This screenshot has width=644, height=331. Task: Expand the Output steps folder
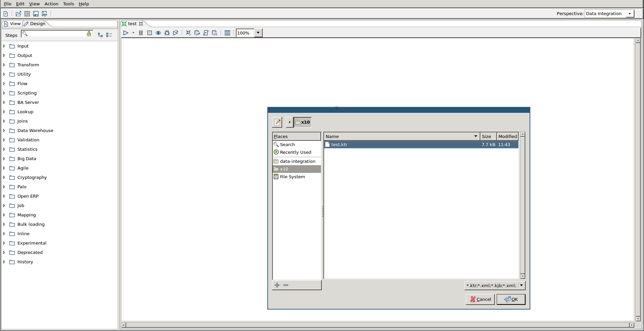[x=4, y=56]
